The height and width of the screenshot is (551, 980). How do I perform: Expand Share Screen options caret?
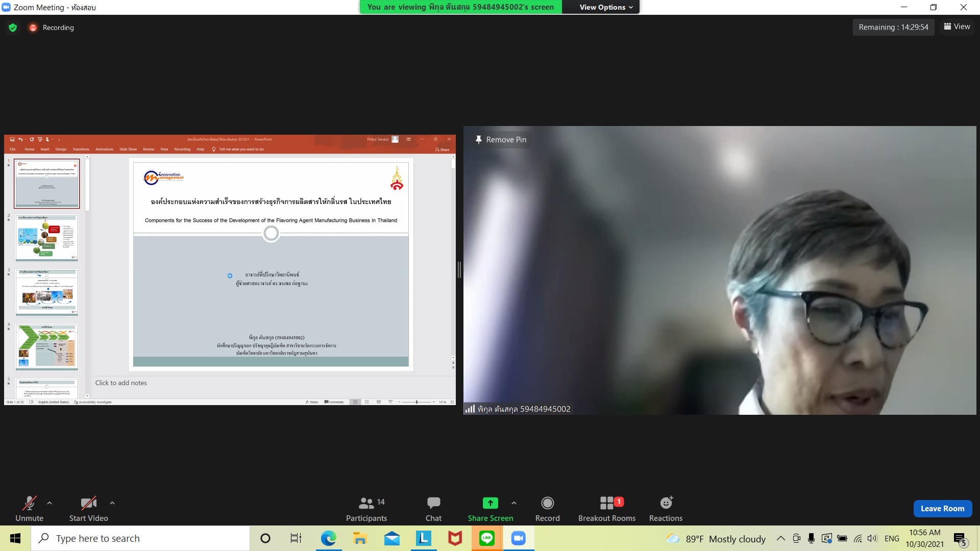(x=514, y=503)
